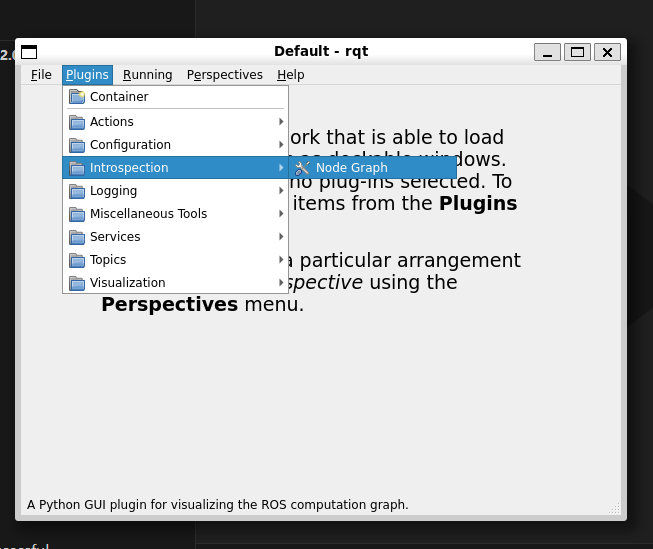Screen dimensions: 653x549
Task: Click the Container folder icon
Action: pyautogui.click(x=77, y=97)
